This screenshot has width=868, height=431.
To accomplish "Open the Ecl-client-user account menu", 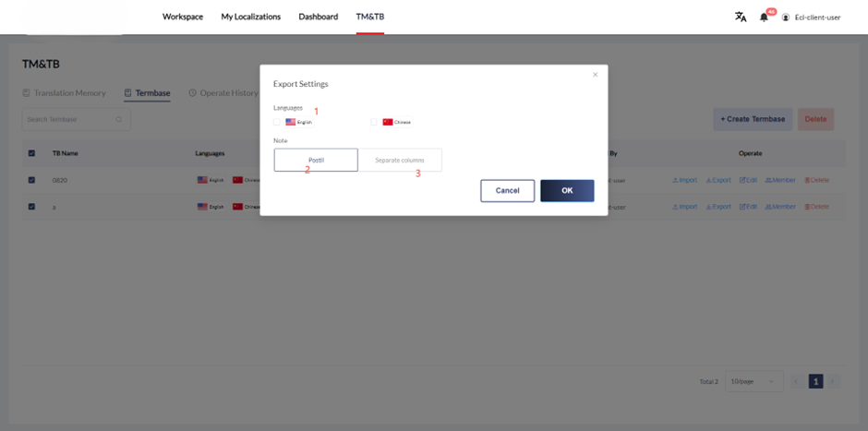I will pos(811,17).
